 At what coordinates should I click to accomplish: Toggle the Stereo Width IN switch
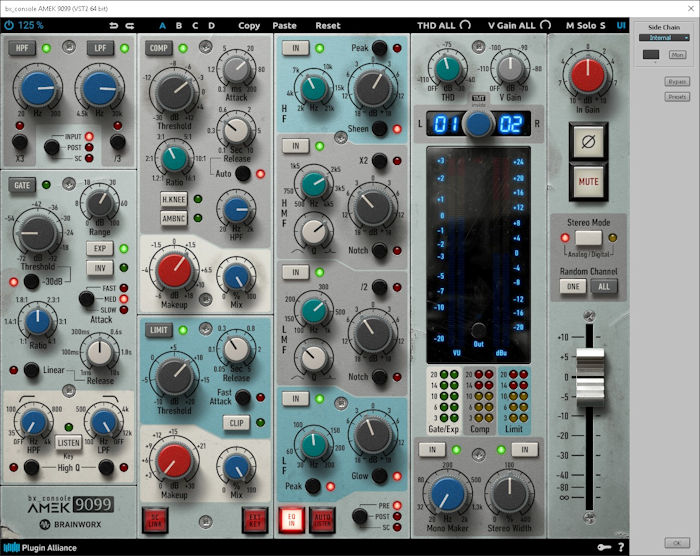(525, 449)
